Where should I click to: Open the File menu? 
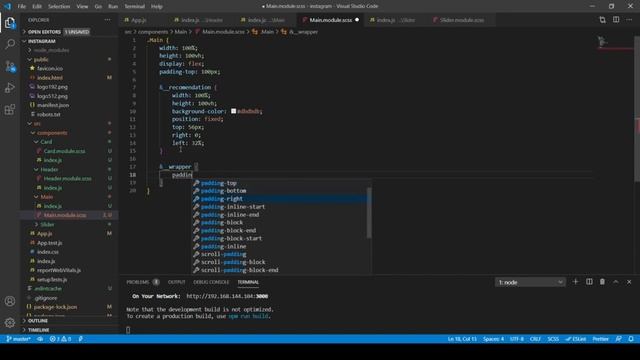pyautogui.click(x=22, y=6)
